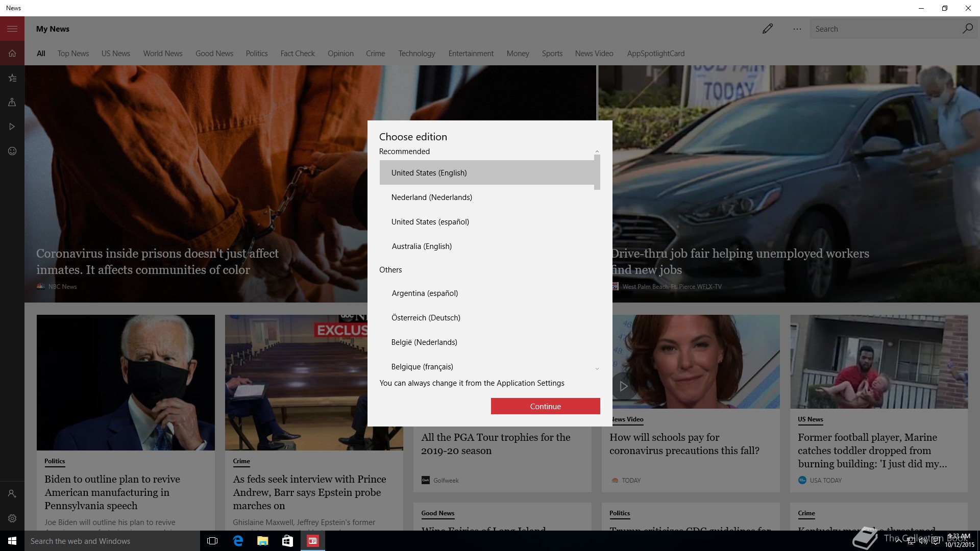980x551 pixels.
Task: Click the edition list scrollbar thumb
Action: 597,172
